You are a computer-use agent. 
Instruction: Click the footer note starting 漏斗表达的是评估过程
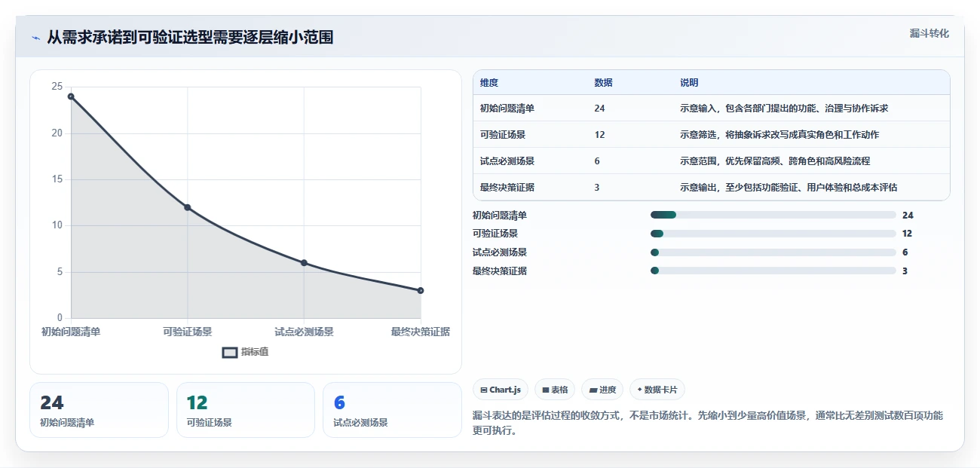[708, 424]
